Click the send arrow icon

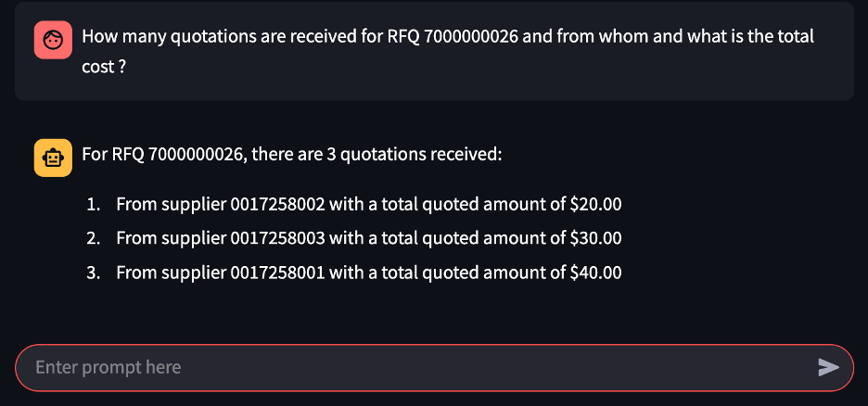click(828, 367)
